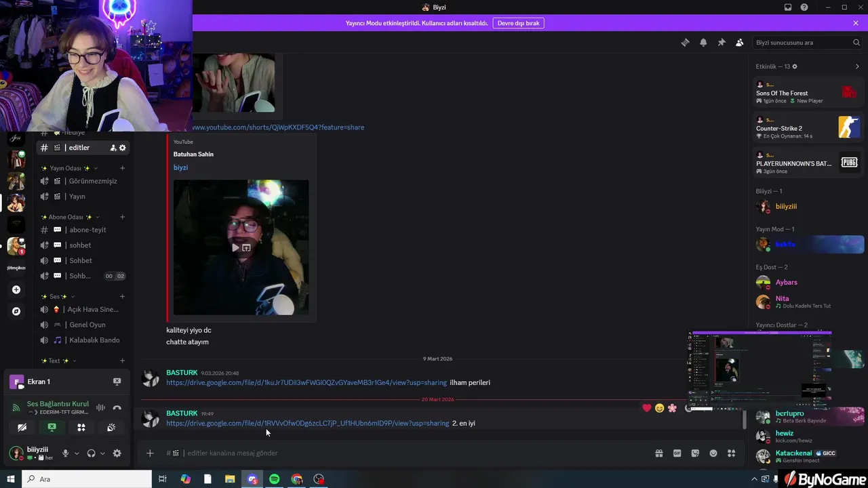
Task: Play the embedded YouTube video
Action: [235, 247]
